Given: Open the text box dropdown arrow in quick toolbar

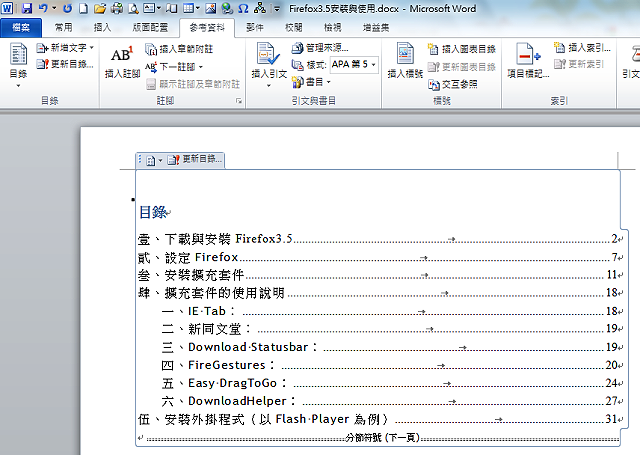Looking at the screenshot, I should (159, 8).
